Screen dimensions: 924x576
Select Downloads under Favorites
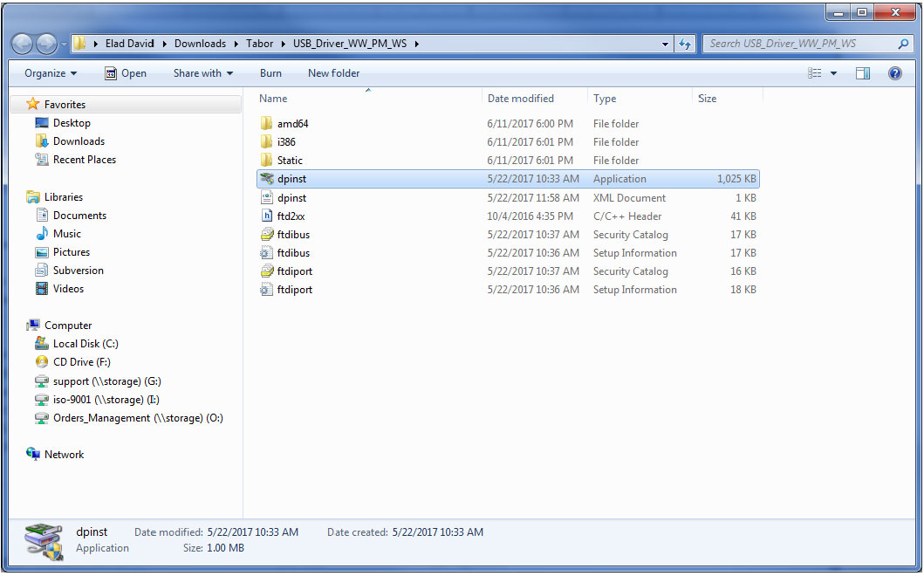coord(79,141)
